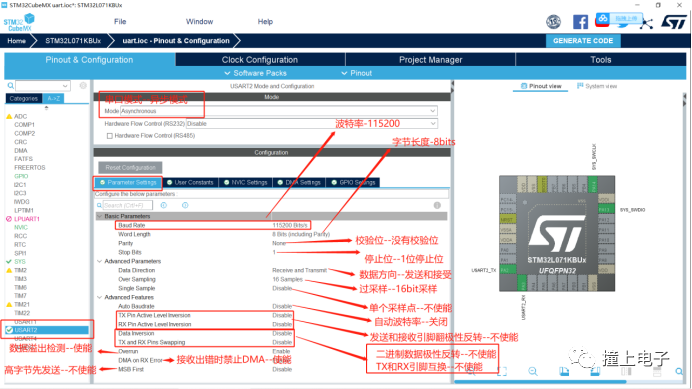Image resolution: width=692 pixels, height=389 pixels.
Task: Click the green PA2 pin on the chip
Action: (508, 270)
